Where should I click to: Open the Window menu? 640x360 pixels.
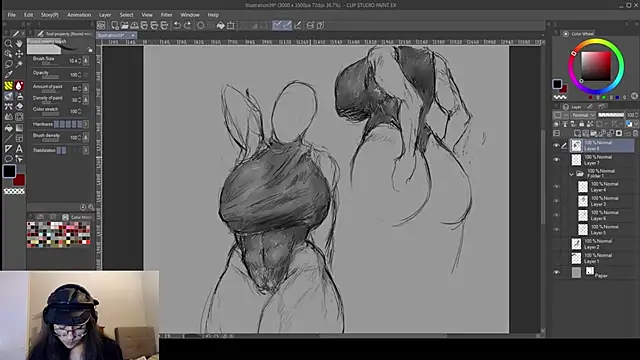click(190, 15)
